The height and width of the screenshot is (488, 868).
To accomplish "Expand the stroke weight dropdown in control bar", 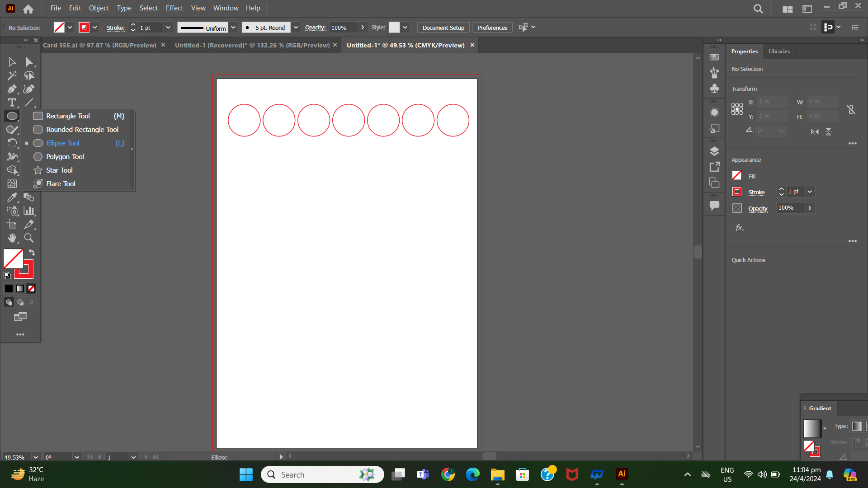I will click(x=168, y=28).
